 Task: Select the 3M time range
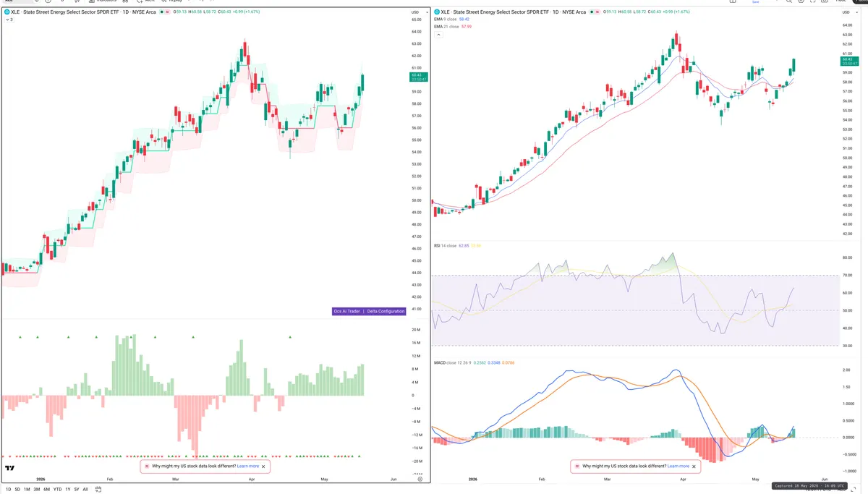(36, 490)
